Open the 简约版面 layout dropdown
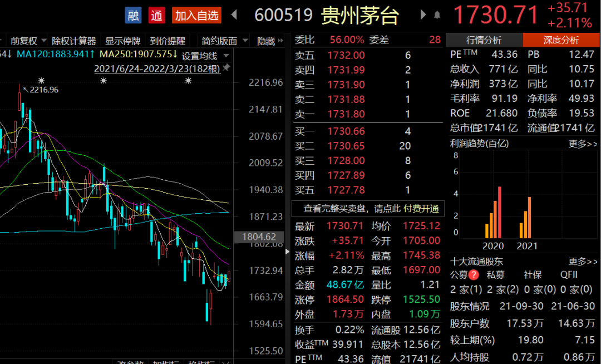 225,41
